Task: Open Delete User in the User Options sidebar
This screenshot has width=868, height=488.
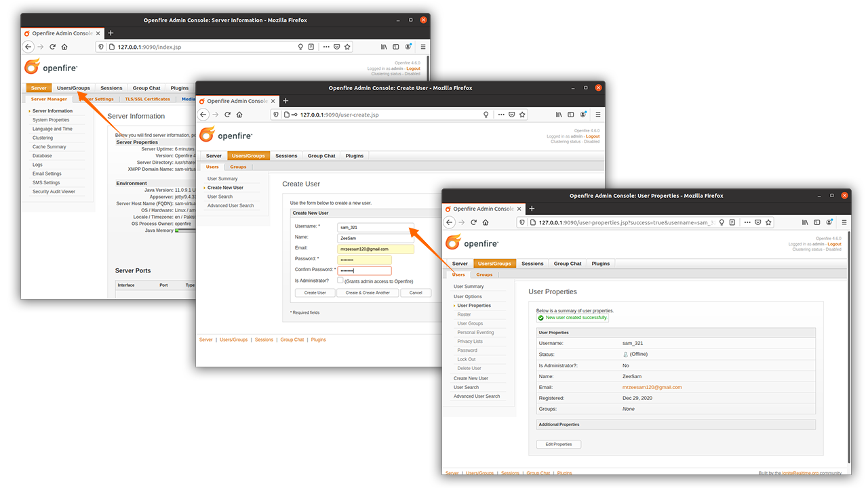Action: point(469,368)
